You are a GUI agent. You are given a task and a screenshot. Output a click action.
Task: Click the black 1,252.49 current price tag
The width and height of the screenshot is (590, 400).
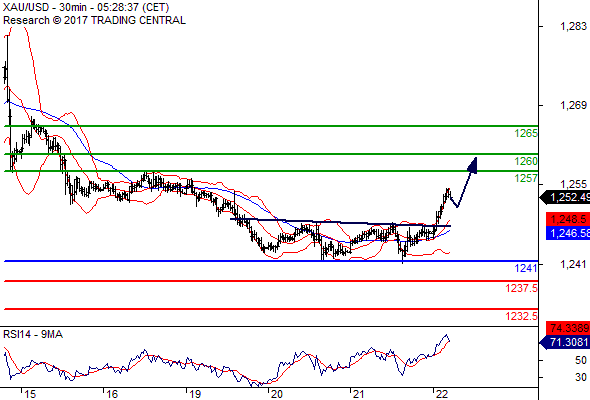point(565,198)
